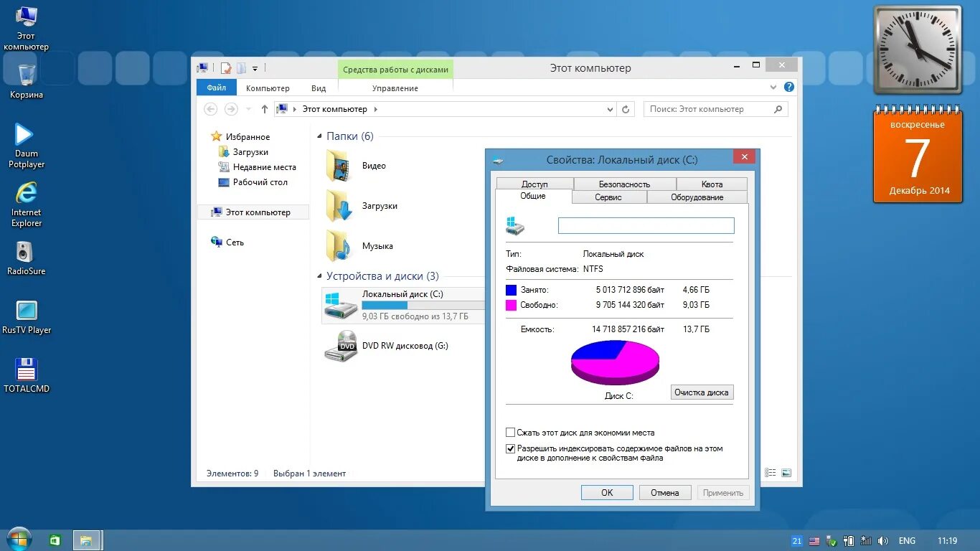Switch to the Квота tab

[712, 184]
